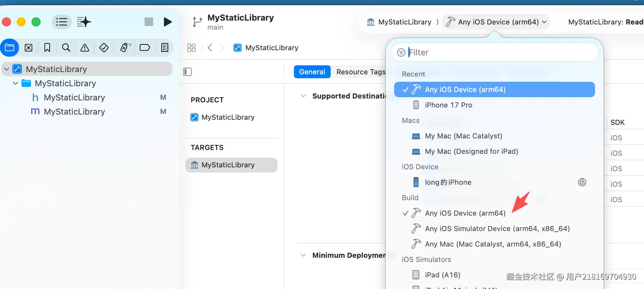Open the Breakpoint navigator
Image resolution: width=644 pixels, height=289 pixels.
145,48
